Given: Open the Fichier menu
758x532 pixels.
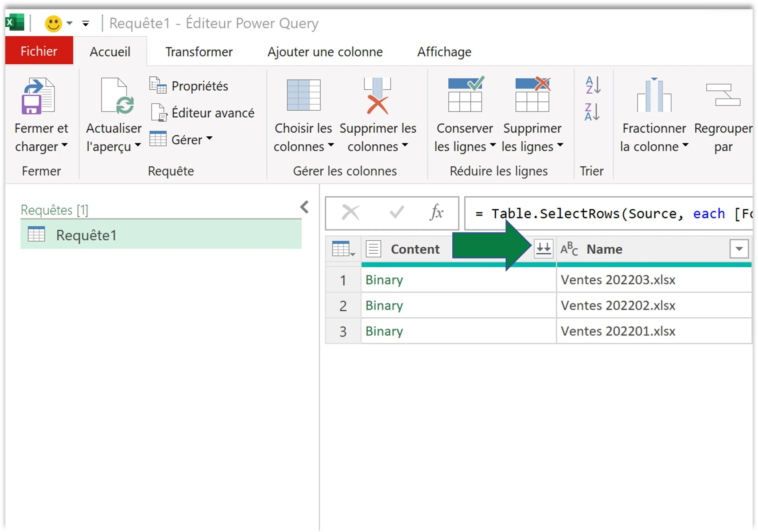Looking at the screenshot, I should click(39, 51).
